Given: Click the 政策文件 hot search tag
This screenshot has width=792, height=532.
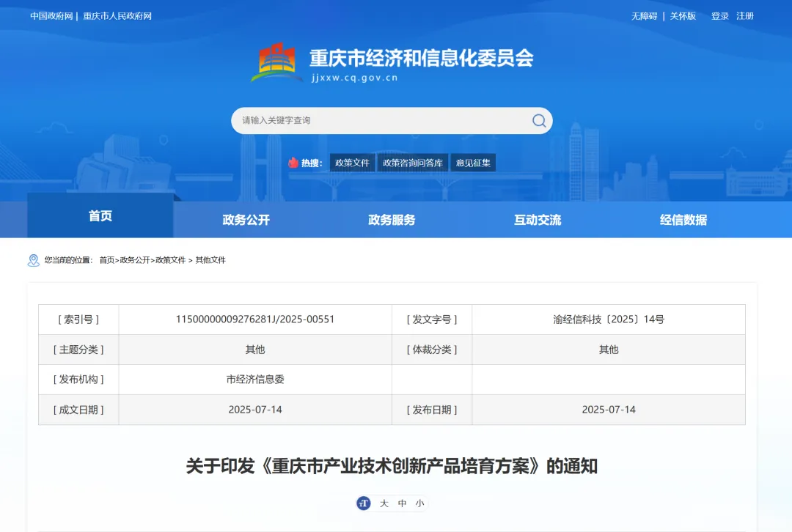Looking at the screenshot, I should (x=352, y=163).
